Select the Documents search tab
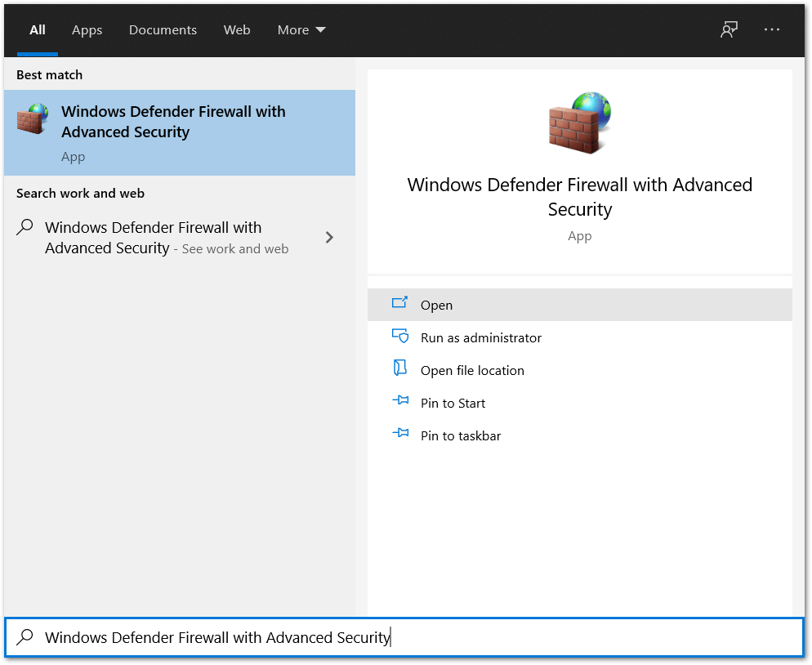The image size is (812, 665). (x=163, y=30)
